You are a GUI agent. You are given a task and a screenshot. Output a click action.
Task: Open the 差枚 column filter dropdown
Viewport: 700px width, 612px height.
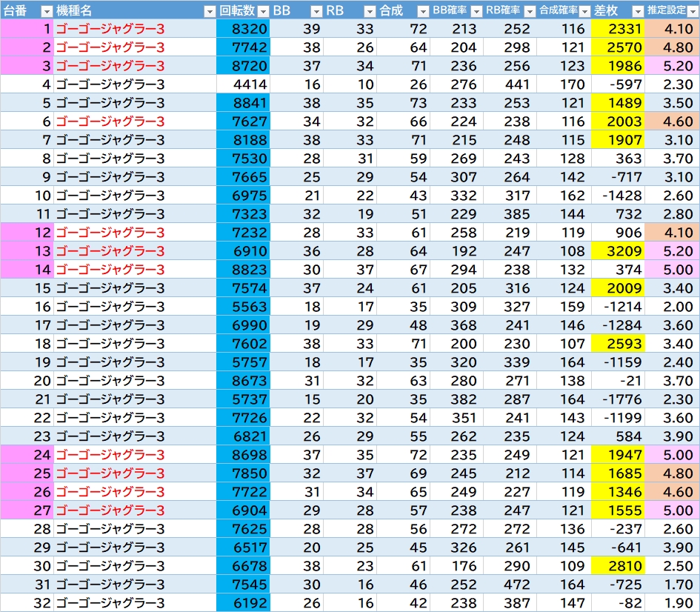(636, 11)
